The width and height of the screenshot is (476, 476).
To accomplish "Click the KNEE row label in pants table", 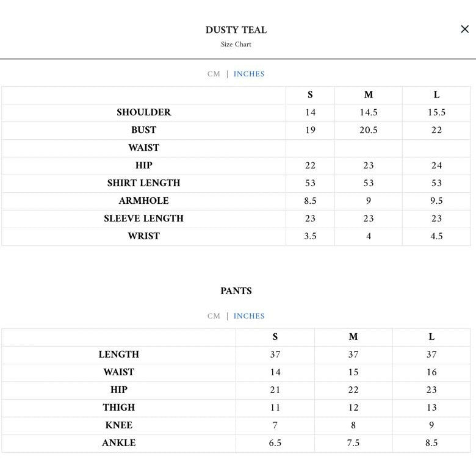I will [119, 425].
